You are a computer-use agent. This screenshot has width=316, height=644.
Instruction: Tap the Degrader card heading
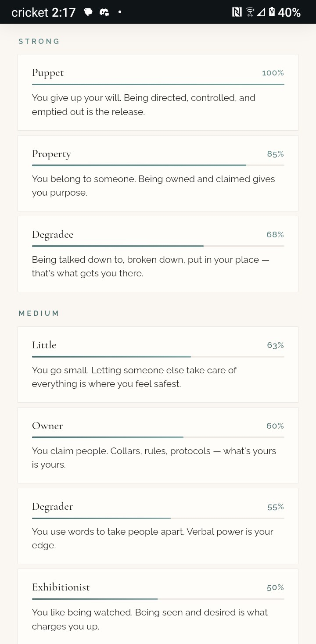pyautogui.click(x=52, y=507)
